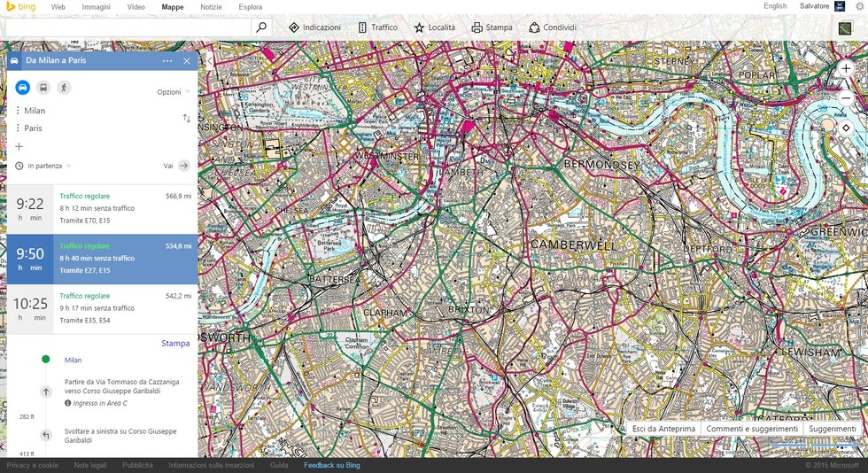Click locate me map button
This screenshot has height=473, width=868.
(x=846, y=128)
